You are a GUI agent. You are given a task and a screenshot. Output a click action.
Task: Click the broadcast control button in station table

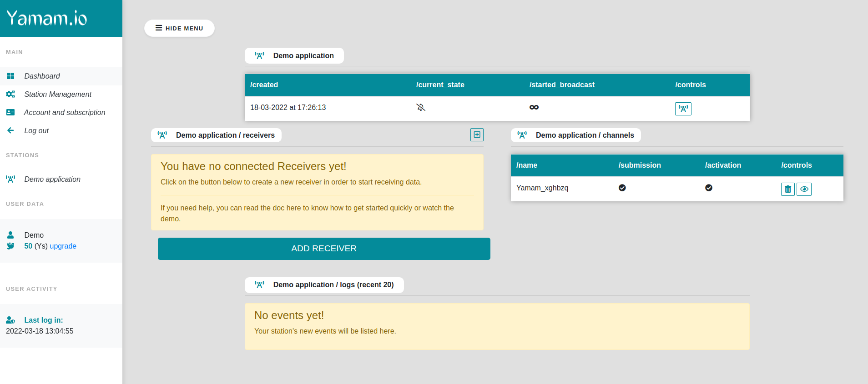(683, 109)
